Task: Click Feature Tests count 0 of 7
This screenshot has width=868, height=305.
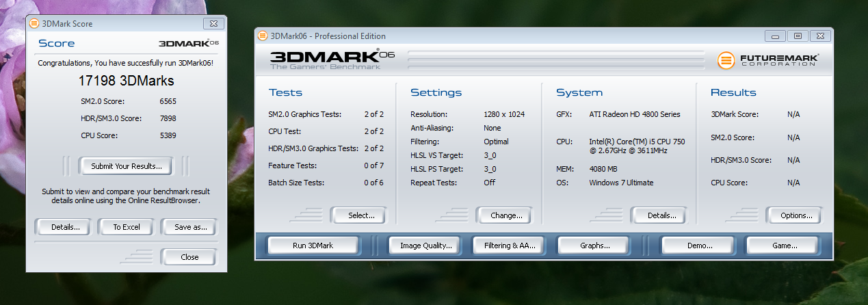Action: tap(373, 165)
